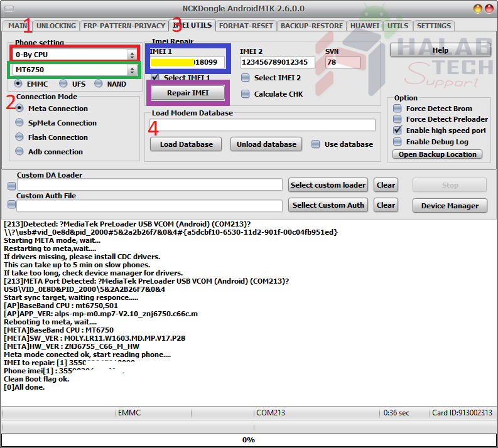Image resolution: width=498 pixels, height=448 pixels.
Task: Open the 0-By CPU dropdown
Action: pos(75,55)
